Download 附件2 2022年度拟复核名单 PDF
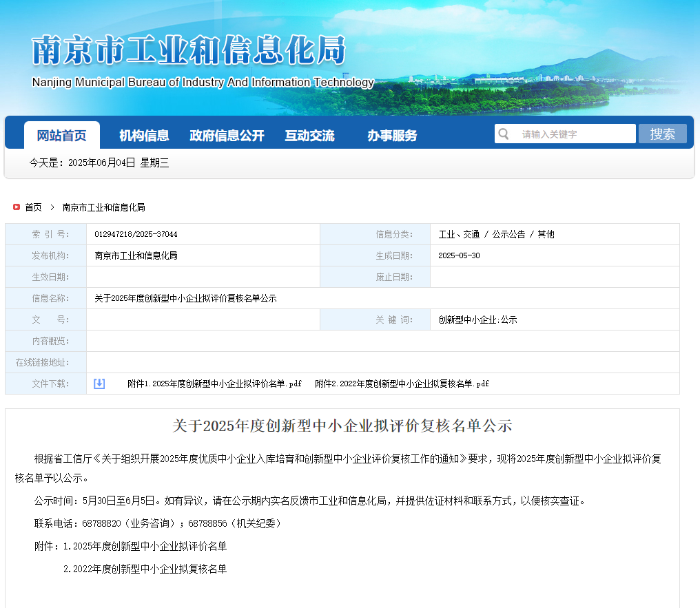The image size is (700, 608). (402, 384)
